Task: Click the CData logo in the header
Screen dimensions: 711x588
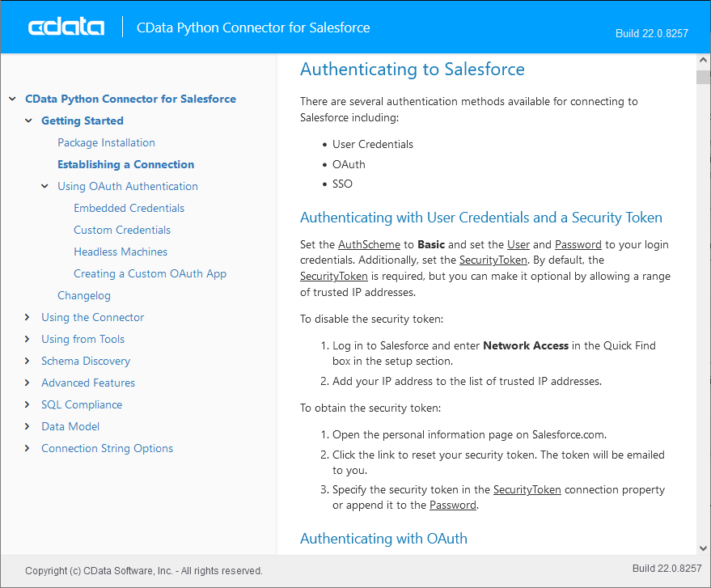Action: pos(65,26)
